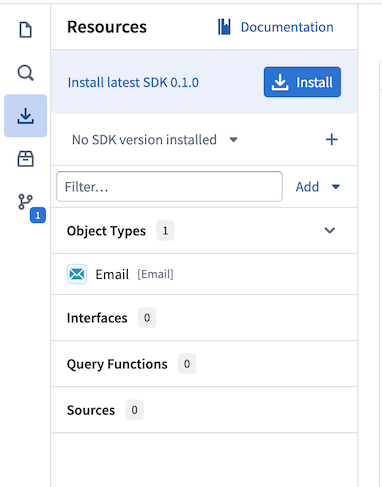Open the package box sidebar icon
The height and width of the screenshot is (487, 382).
click(25, 158)
